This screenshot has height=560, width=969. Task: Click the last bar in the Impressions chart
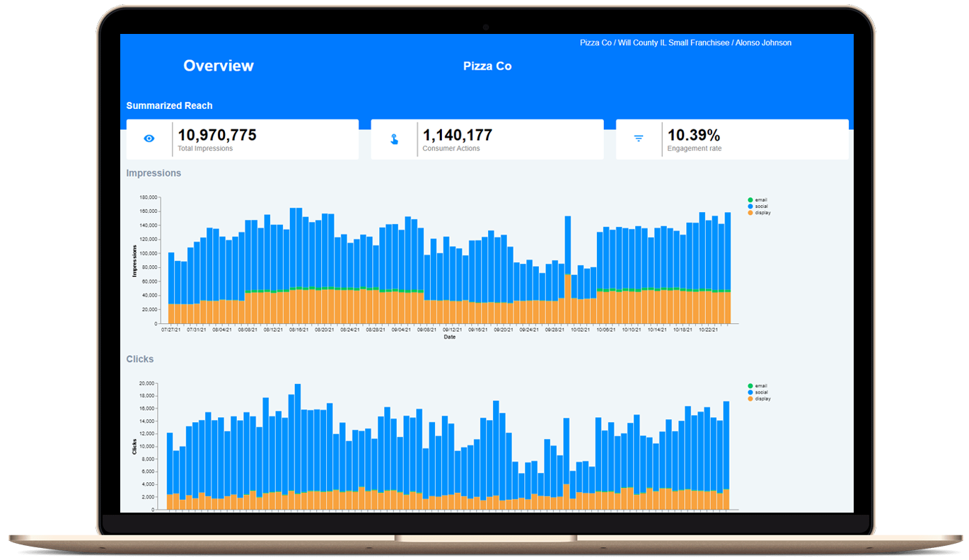(x=728, y=268)
